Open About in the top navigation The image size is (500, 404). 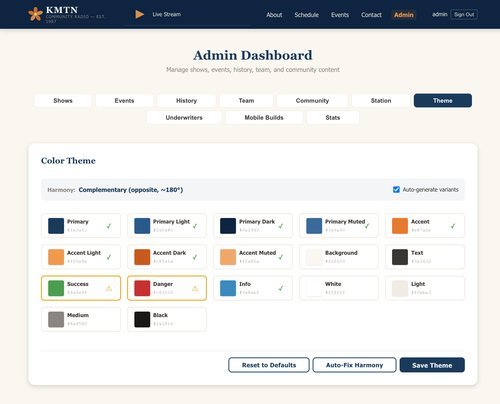tap(274, 15)
